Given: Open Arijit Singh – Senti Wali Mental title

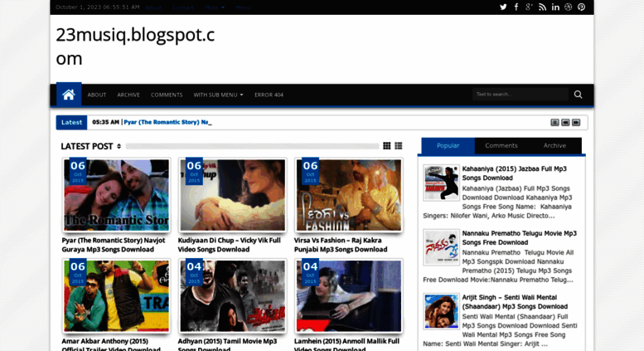Looking at the screenshot, I should [x=515, y=302].
